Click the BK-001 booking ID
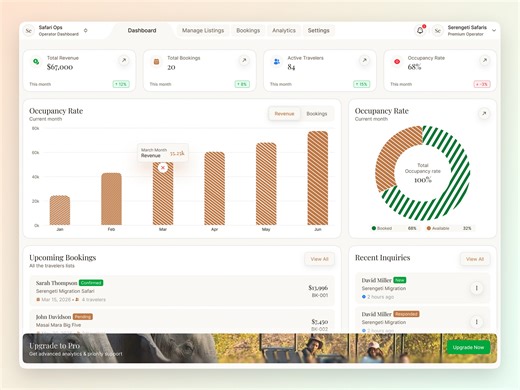The image size is (520, 390). tap(320, 295)
